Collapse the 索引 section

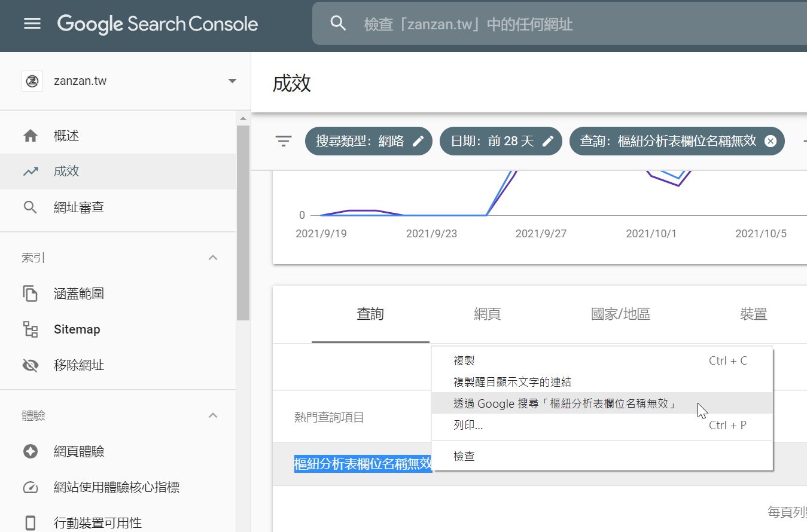(212, 258)
